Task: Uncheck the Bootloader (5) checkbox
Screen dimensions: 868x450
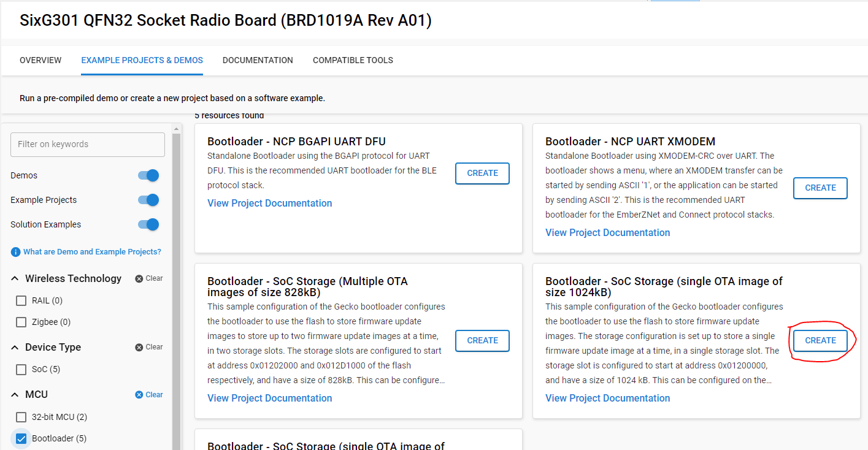Action: [x=21, y=438]
